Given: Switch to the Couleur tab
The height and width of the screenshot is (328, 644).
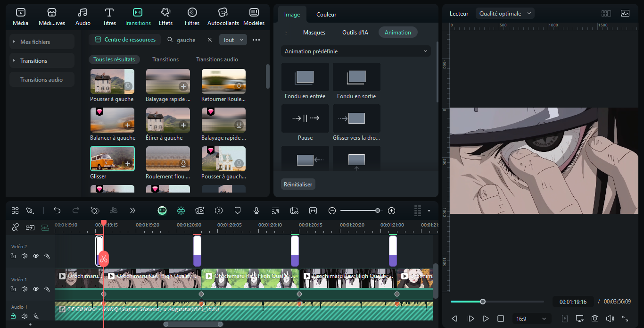Looking at the screenshot, I should tap(326, 15).
